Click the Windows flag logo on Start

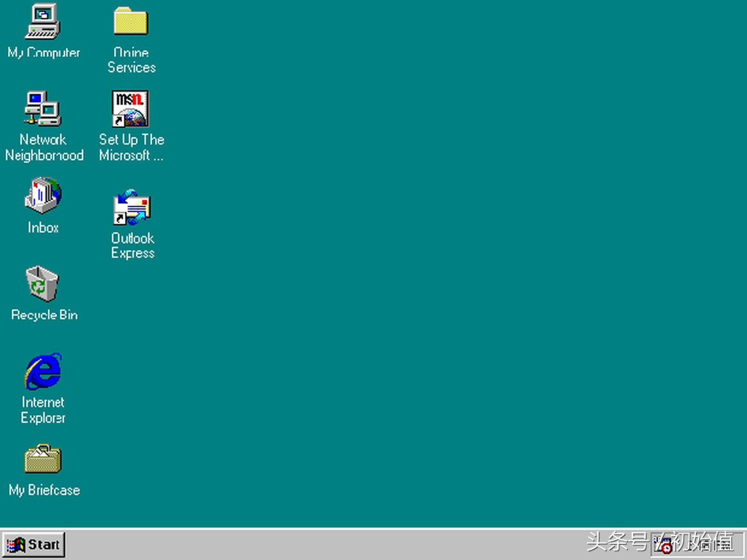(15, 544)
